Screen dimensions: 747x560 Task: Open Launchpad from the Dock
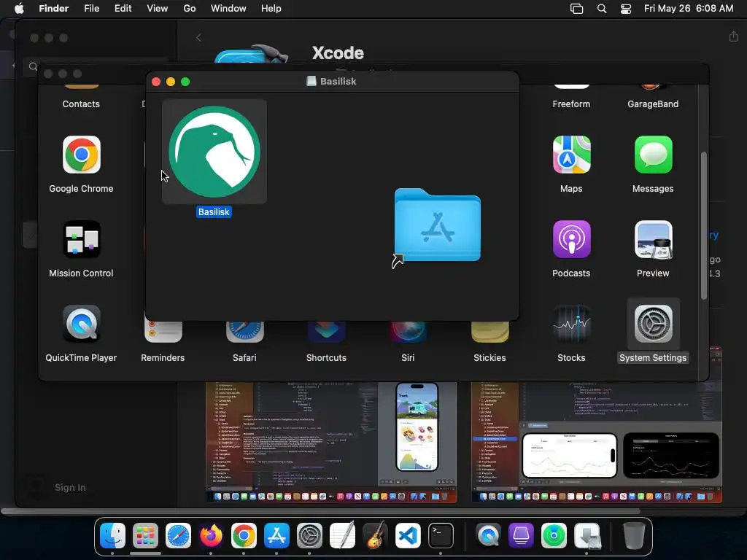tap(145, 535)
